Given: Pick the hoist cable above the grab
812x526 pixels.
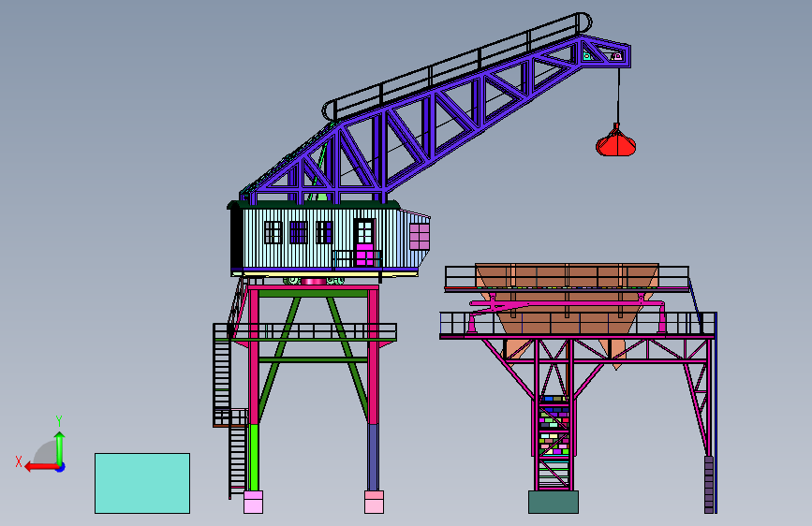Looking at the screenshot, I should pyautogui.click(x=618, y=95).
